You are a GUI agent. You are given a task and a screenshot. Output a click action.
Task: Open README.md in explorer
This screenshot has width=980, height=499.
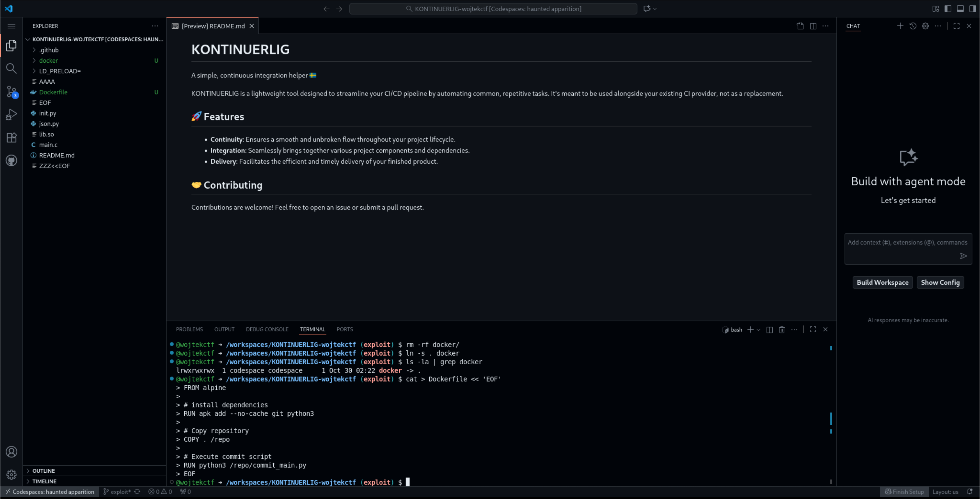coord(94,155)
